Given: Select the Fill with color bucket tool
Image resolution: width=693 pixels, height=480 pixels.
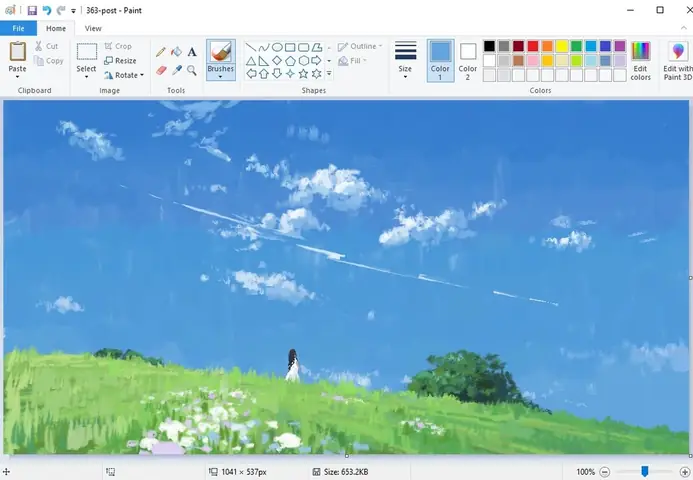Looking at the screenshot, I should pos(176,52).
